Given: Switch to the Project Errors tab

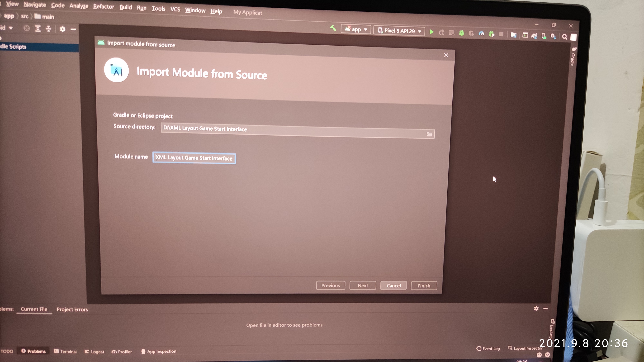Looking at the screenshot, I should (72, 309).
